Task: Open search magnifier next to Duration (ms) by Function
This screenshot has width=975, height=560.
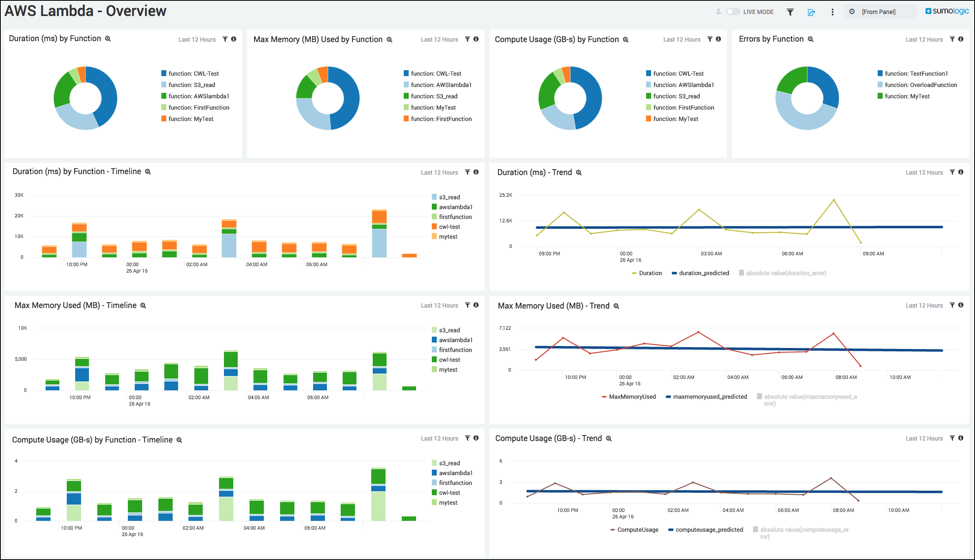Action: [x=108, y=39]
